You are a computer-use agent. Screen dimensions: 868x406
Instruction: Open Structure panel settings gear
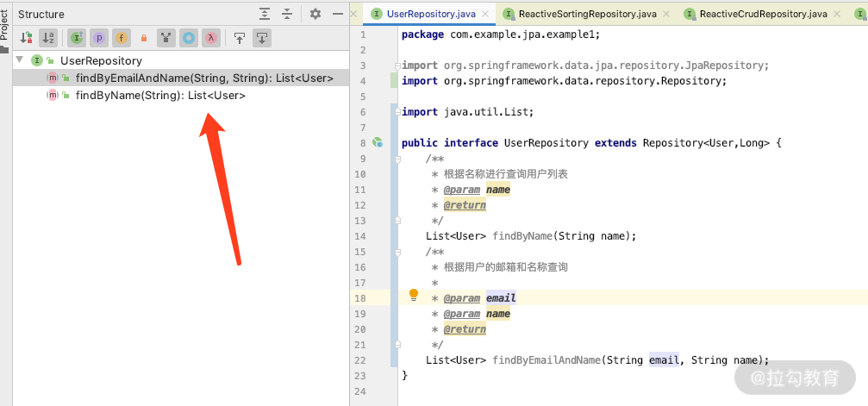pyautogui.click(x=315, y=14)
